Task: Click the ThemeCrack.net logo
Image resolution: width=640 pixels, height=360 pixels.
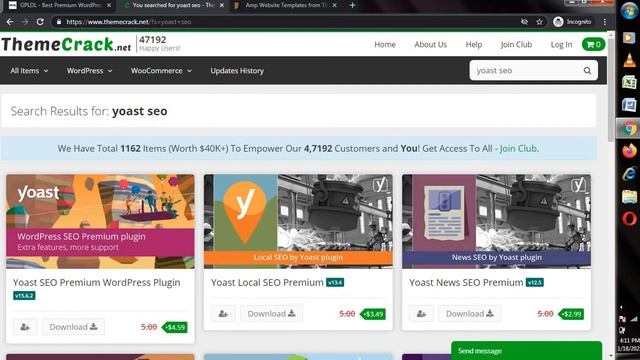Action: point(66,44)
